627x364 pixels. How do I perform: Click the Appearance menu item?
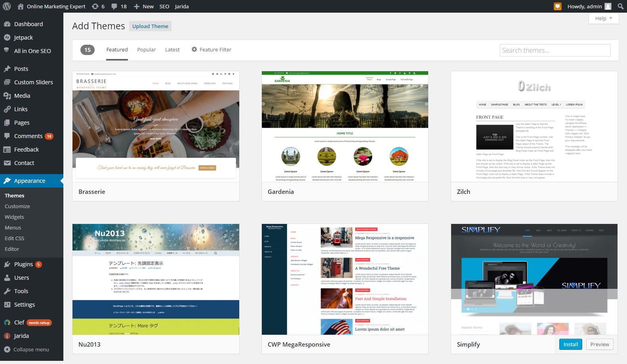click(x=32, y=181)
